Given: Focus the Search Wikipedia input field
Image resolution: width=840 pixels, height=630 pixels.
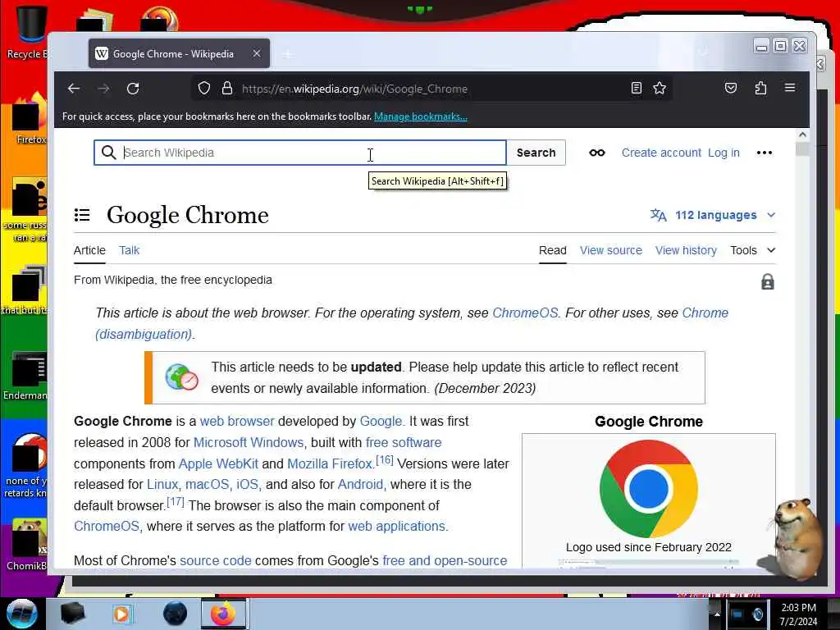Looking at the screenshot, I should pyautogui.click(x=300, y=153).
